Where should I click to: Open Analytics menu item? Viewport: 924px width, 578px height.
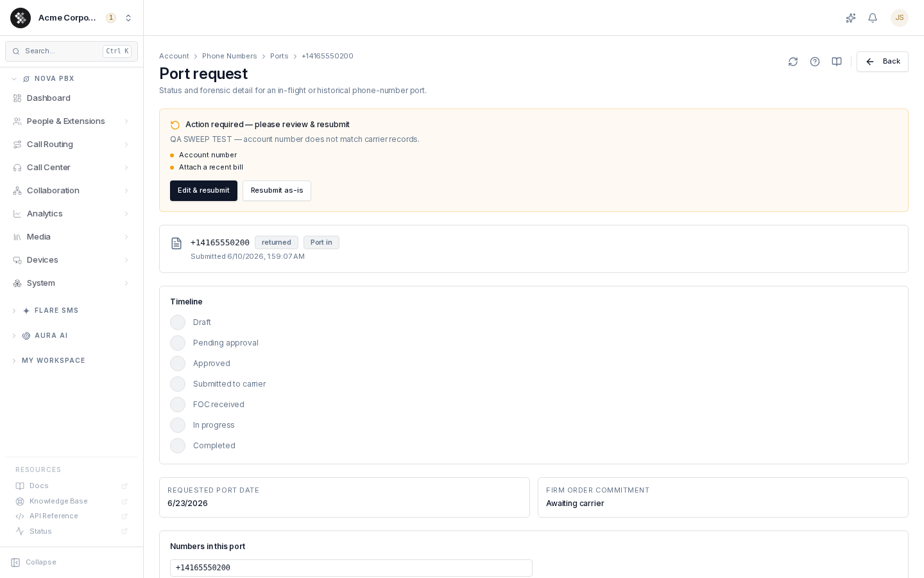[x=71, y=214]
